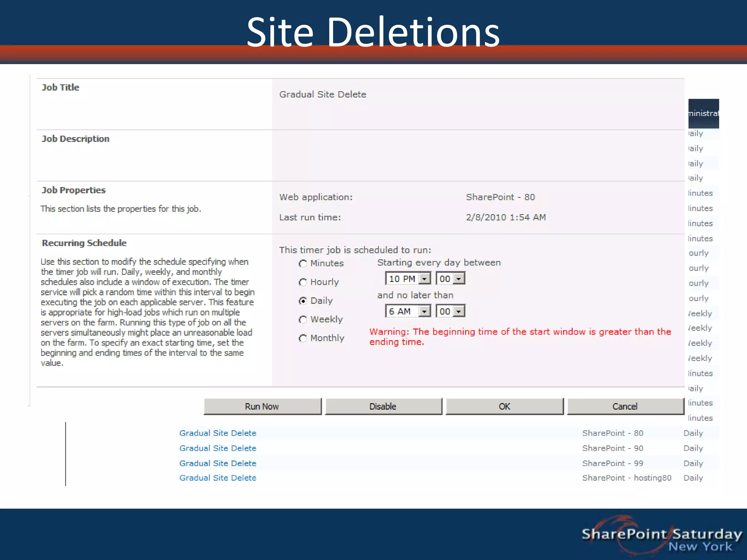
Task: Open the 6 AM end hour dropdown
Action: coord(408,311)
